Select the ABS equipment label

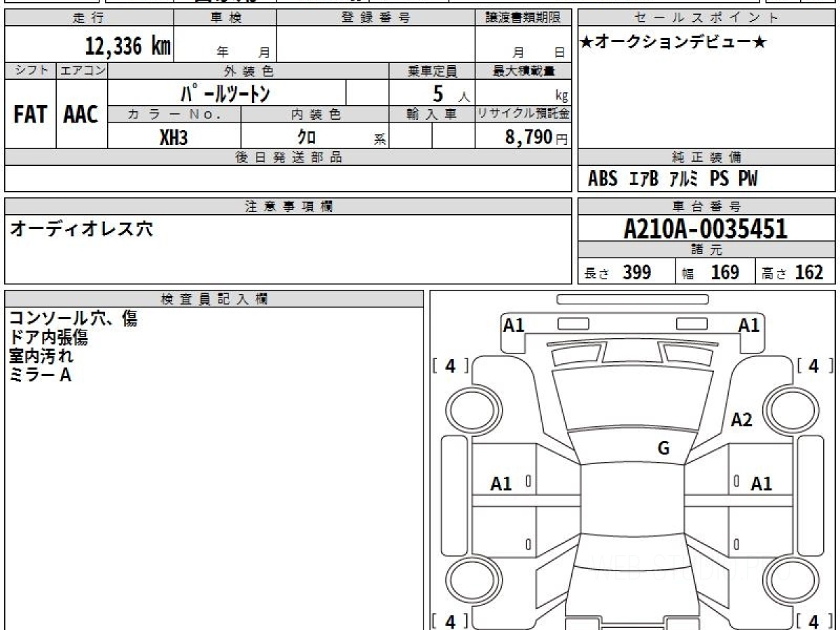pyautogui.click(x=603, y=179)
